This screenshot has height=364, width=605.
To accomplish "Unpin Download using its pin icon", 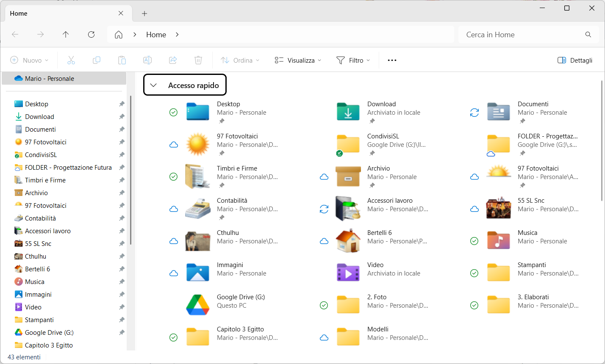I will point(122,116).
